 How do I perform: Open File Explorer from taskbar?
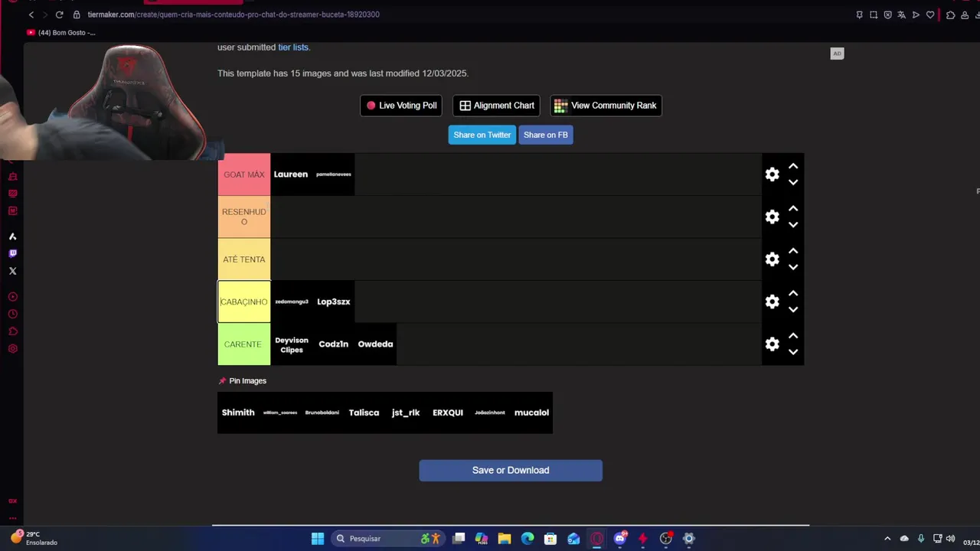click(505, 539)
